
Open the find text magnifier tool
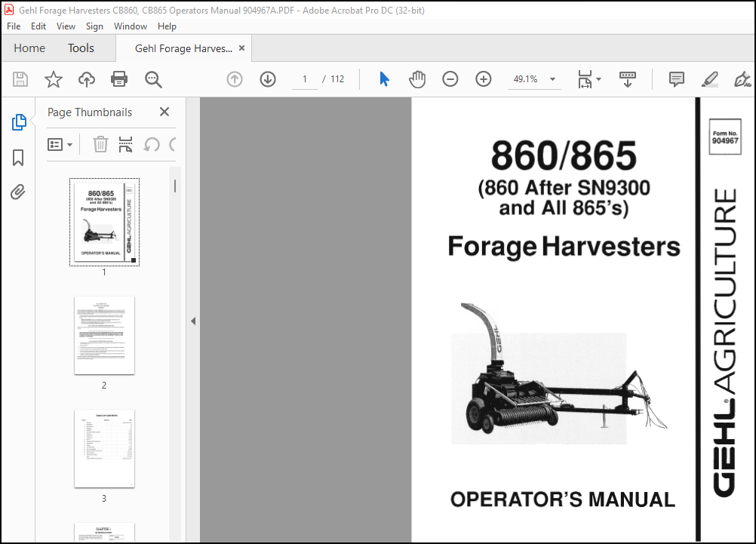click(153, 79)
